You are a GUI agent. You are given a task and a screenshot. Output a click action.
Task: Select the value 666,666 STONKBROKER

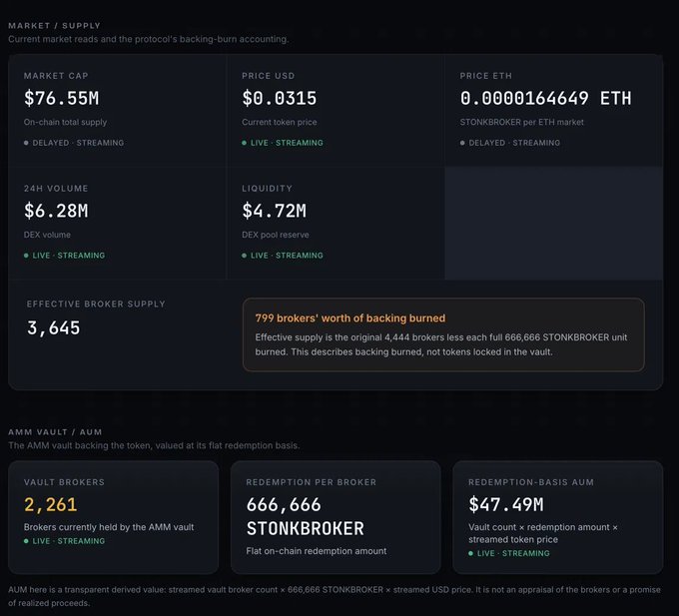306,516
